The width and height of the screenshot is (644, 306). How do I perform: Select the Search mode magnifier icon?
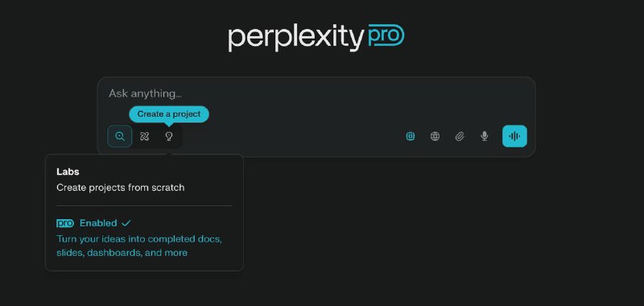pyautogui.click(x=119, y=136)
